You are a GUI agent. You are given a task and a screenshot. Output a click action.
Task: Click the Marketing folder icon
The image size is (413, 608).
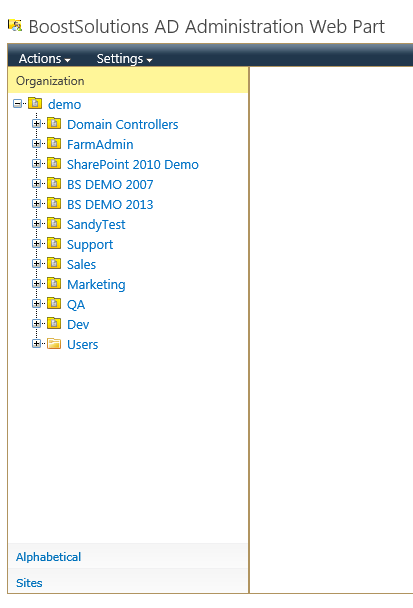pyautogui.click(x=54, y=283)
